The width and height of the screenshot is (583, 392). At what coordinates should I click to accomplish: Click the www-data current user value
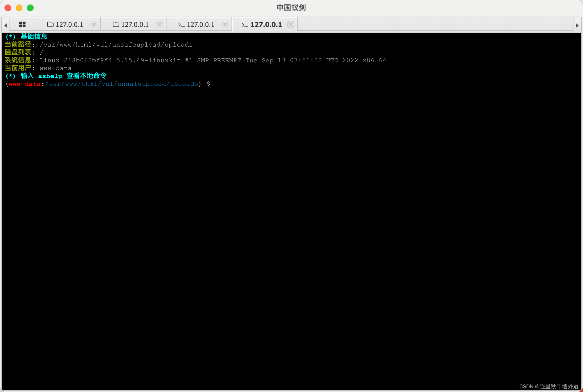[55, 68]
